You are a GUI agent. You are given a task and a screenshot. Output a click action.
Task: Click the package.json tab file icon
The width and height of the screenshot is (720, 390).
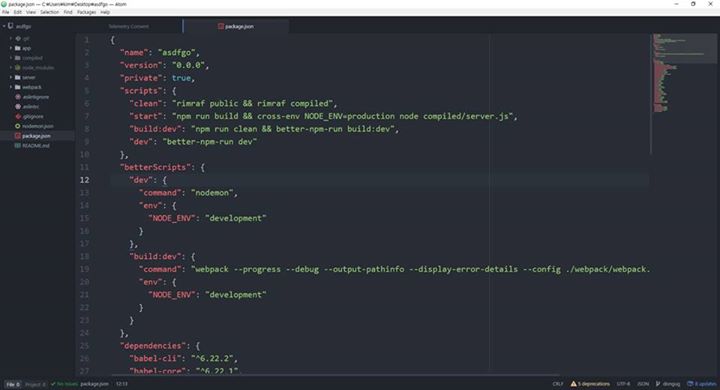221,26
